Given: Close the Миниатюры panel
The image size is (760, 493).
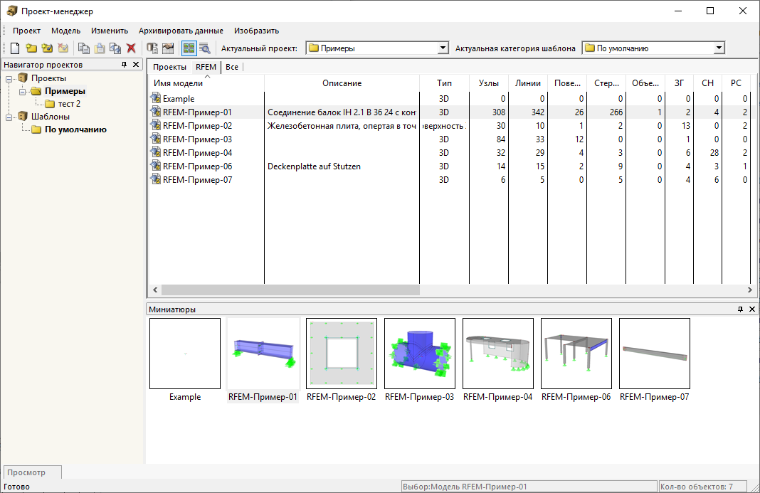Looking at the screenshot, I should pos(752,309).
